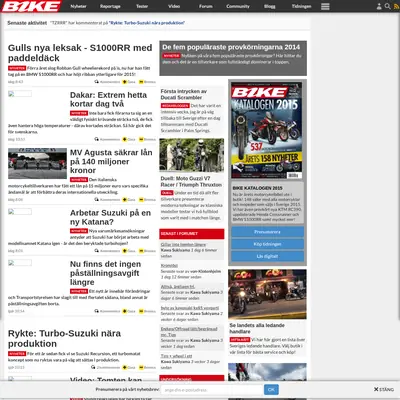Open the Tester menu item
400x400 pixels.
(142, 6)
